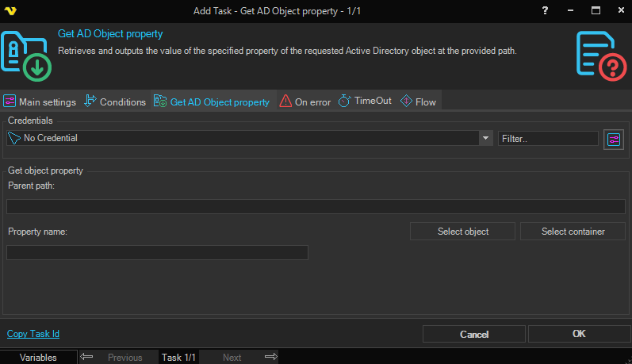The image size is (632, 364).
Task: Click the Select container button
Action: pos(573,232)
